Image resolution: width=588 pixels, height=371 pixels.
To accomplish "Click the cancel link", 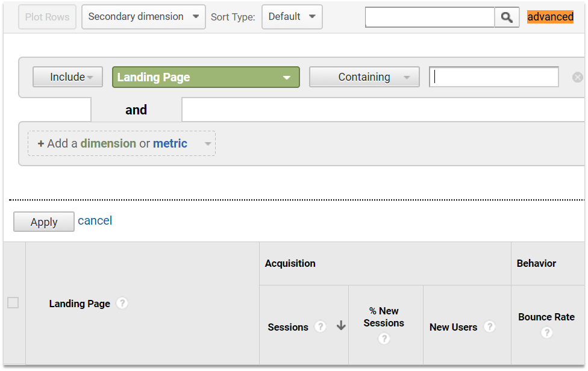I will (x=95, y=220).
